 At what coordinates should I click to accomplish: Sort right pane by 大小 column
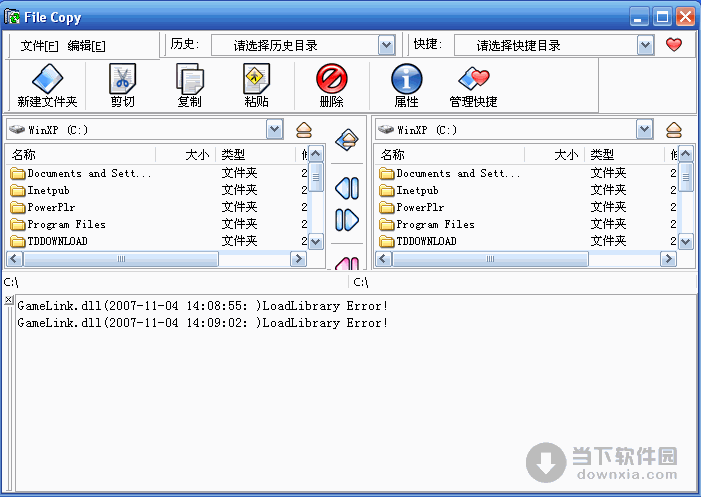(x=554, y=155)
